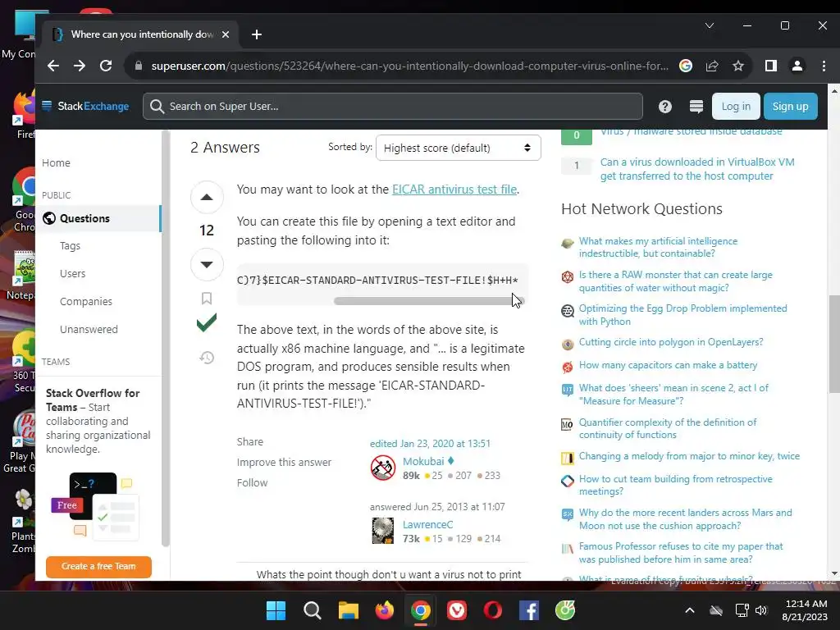This screenshot has width=840, height=630.
Task: Click Follow under the answer
Action: coord(253,482)
